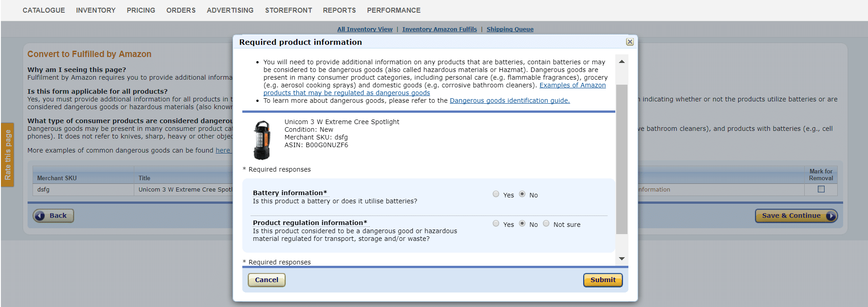The width and height of the screenshot is (868, 307).
Task: Click the Convert to Fulfilled by Amazon heading
Action: pyautogui.click(x=90, y=54)
